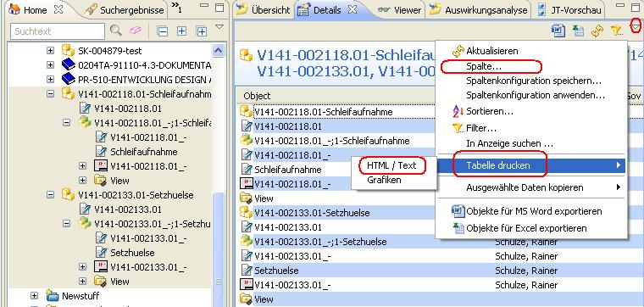Click the pink eraser clear-search icon
Image resolution: width=644 pixels, height=307 pixels.
pos(135,31)
